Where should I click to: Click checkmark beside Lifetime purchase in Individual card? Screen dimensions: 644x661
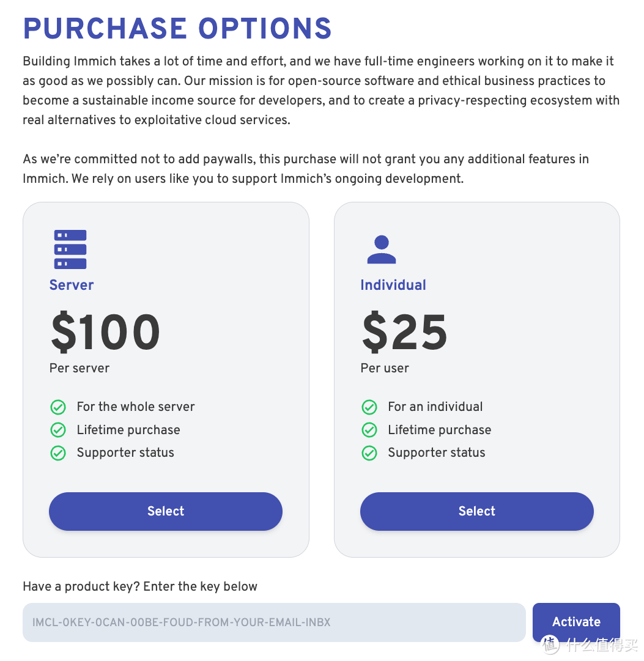tap(369, 430)
